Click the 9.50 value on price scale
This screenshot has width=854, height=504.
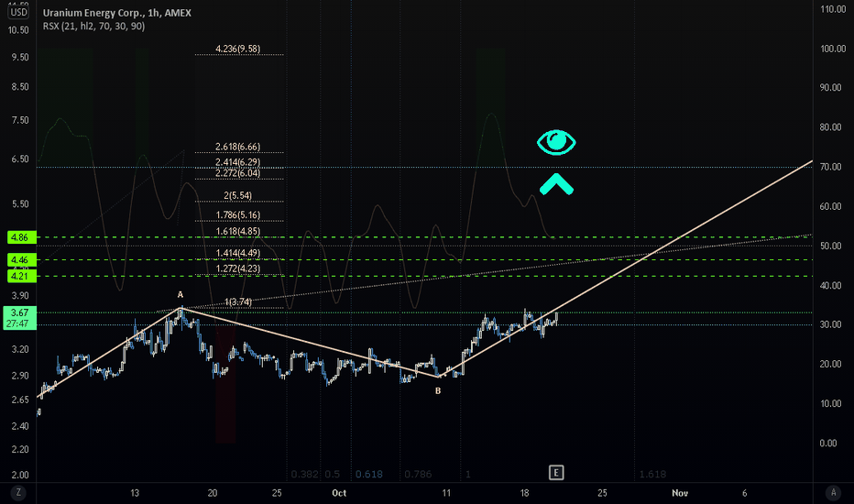point(20,57)
